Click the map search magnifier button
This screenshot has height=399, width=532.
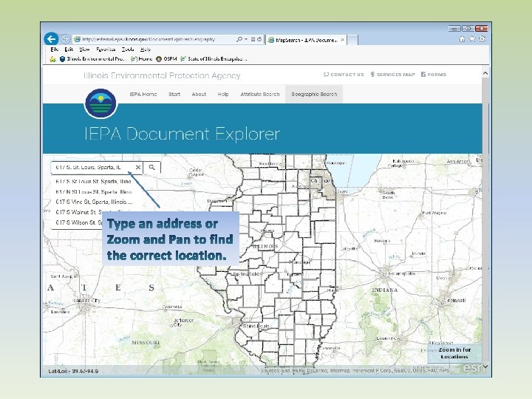pos(151,167)
